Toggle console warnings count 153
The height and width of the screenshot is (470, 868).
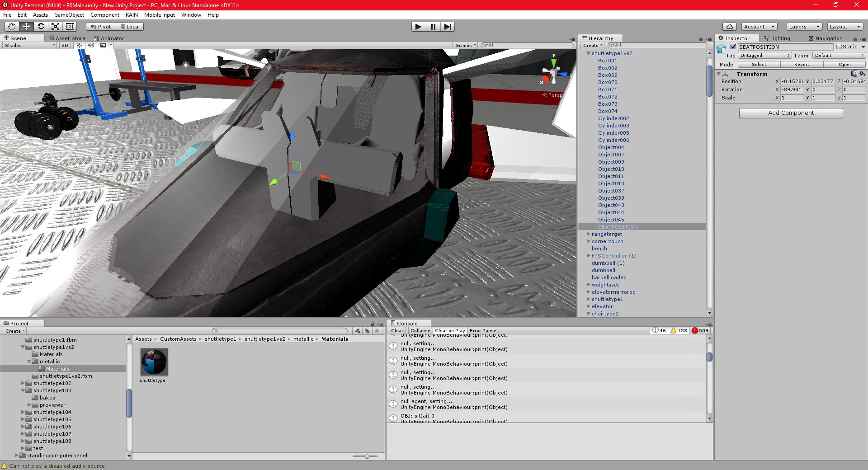click(679, 331)
